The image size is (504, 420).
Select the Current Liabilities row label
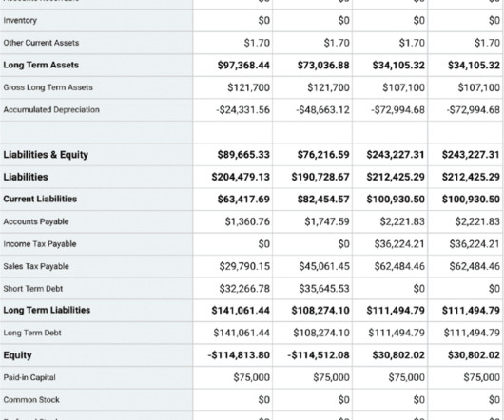tap(40, 200)
